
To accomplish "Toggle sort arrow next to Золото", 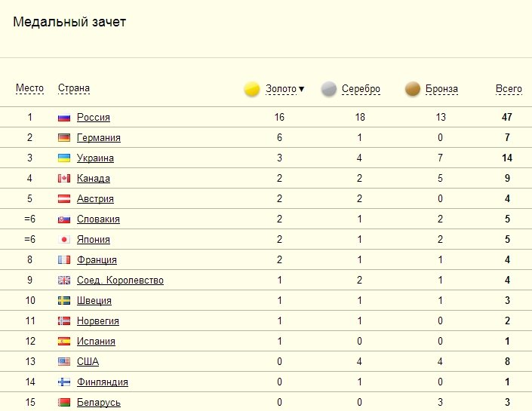I will tap(301, 89).
